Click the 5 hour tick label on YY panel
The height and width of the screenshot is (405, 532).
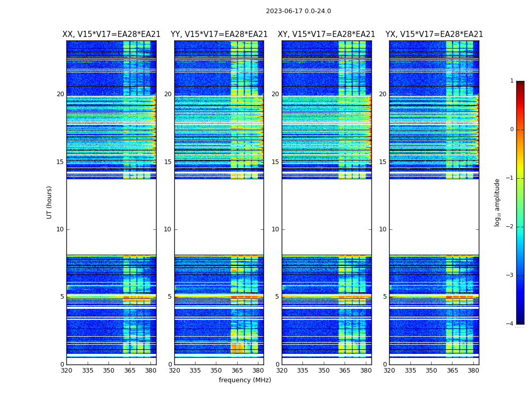[170, 297]
